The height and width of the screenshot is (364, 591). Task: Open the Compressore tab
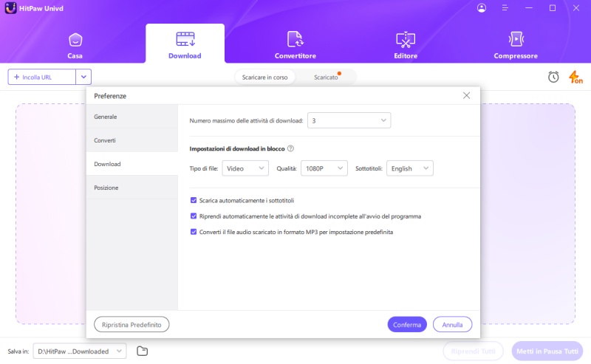[x=516, y=46]
